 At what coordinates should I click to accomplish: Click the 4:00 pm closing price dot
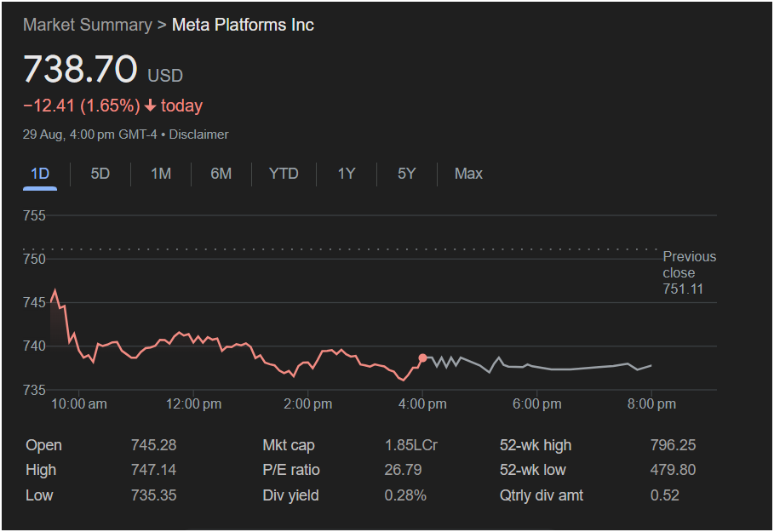(423, 358)
